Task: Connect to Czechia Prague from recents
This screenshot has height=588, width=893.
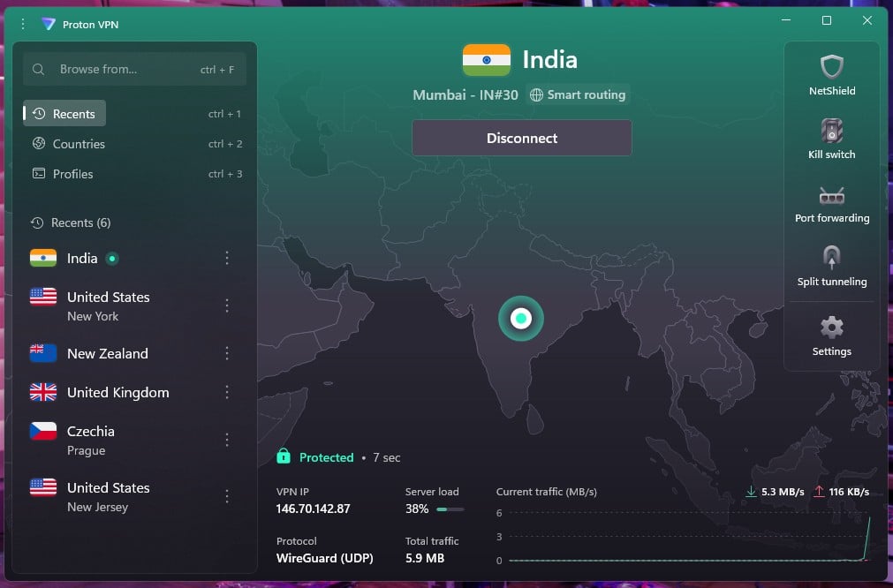Action: [x=91, y=440]
